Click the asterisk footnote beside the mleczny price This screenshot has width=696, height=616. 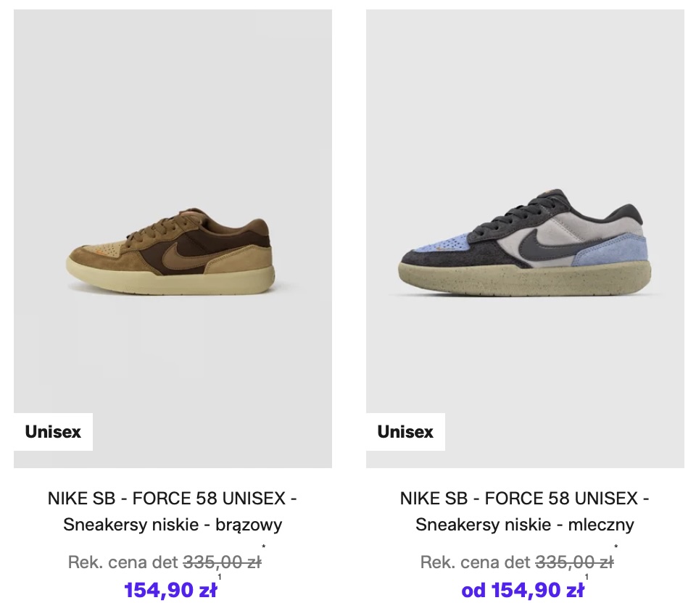pos(616,548)
